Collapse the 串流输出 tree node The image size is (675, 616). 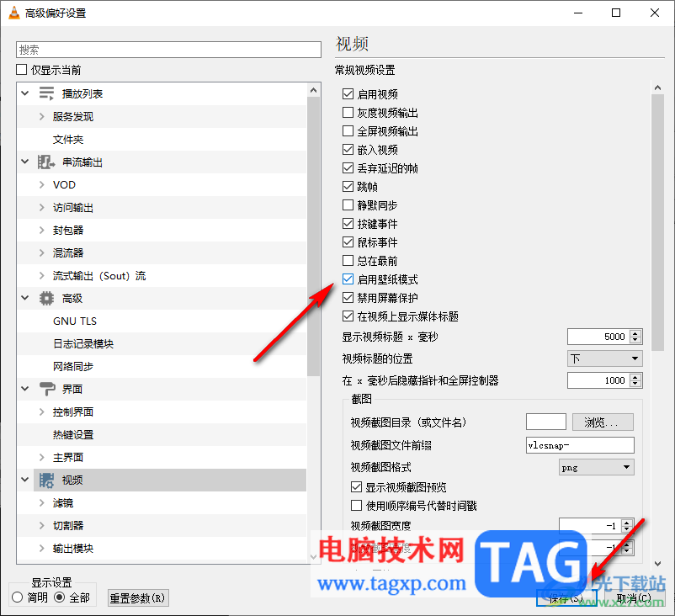25,162
